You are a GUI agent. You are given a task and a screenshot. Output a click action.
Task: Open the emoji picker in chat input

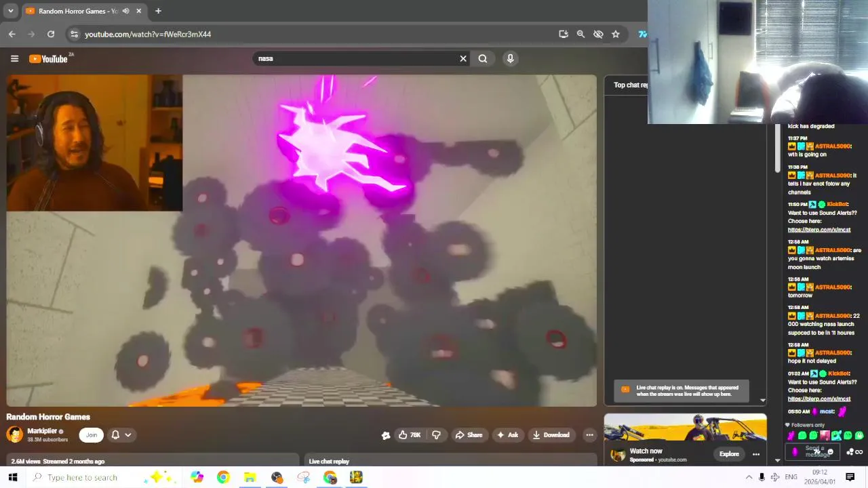(x=831, y=452)
